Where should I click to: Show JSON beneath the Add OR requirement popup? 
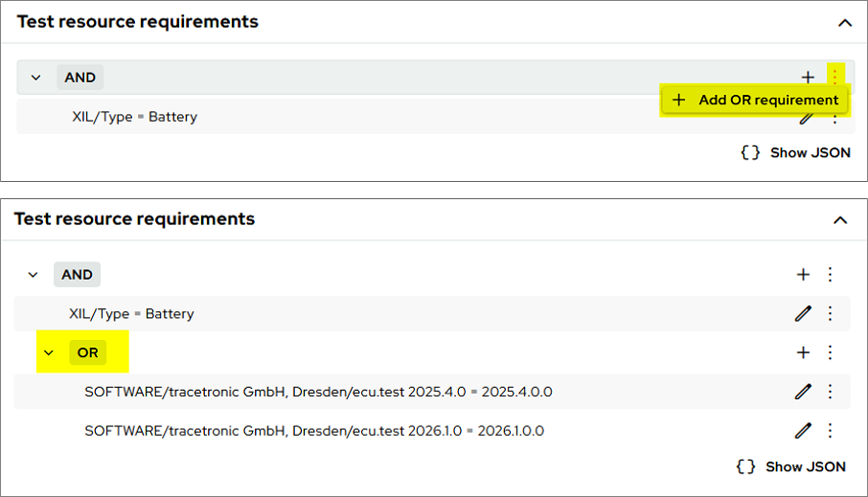795,152
